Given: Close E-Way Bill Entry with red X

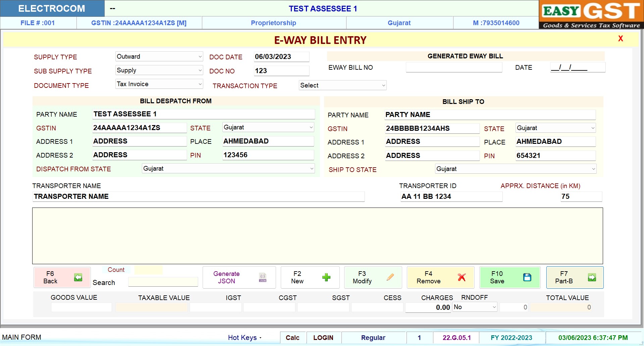Looking at the screenshot, I should pos(621,39).
